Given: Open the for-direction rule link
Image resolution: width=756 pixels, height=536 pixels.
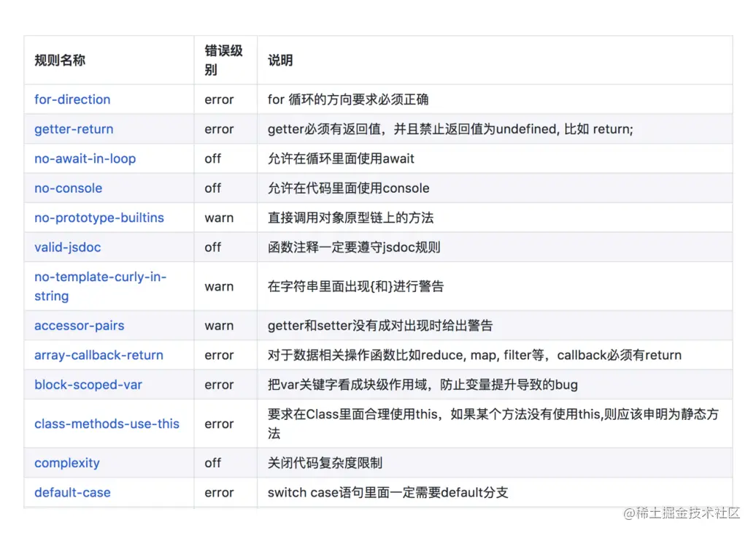Looking at the screenshot, I should (72, 99).
